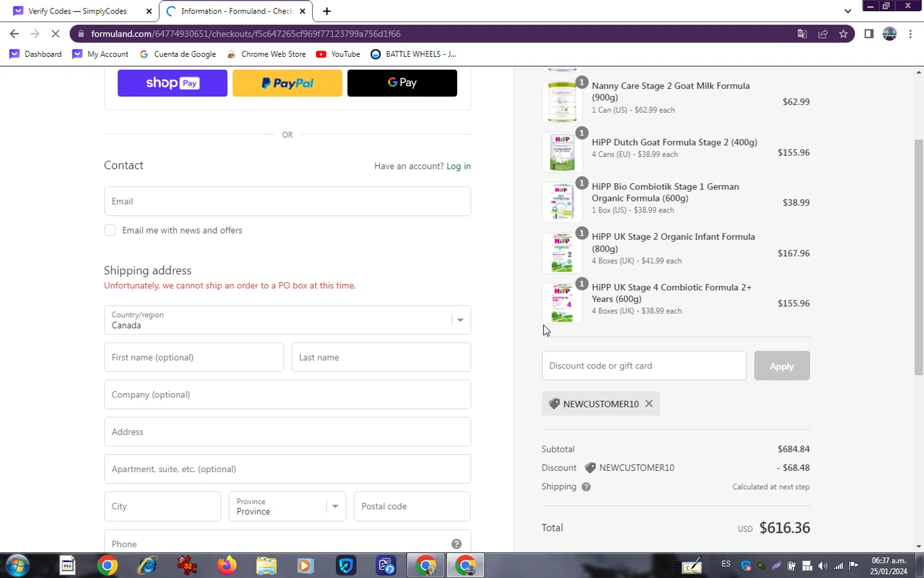Viewport: 924px width, 578px height.
Task: Share this page using the share icon
Action: point(823,34)
